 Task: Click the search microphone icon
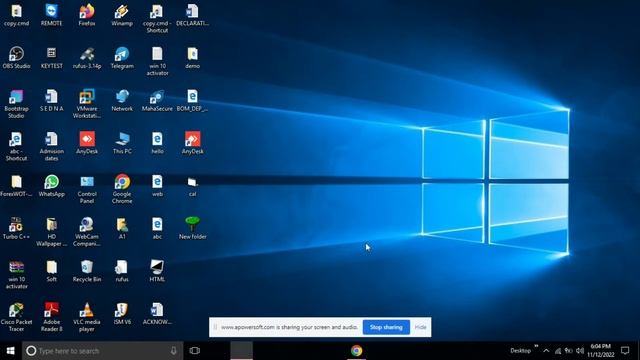(x=173, y=351)
